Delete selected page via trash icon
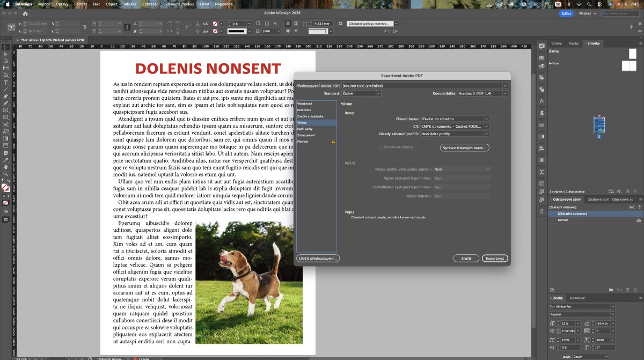 pyautogui.click(x=635, y=192)
